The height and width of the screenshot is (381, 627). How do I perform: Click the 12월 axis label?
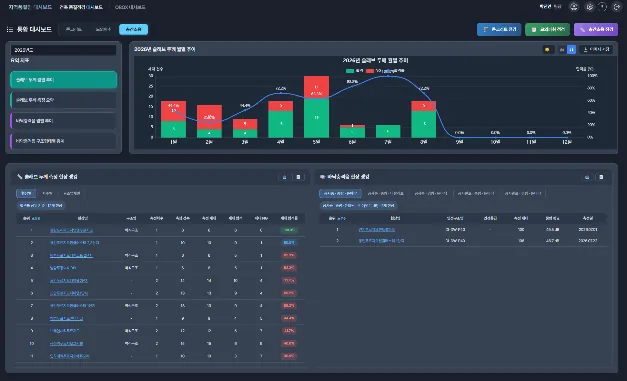click(x=566, y=142)
